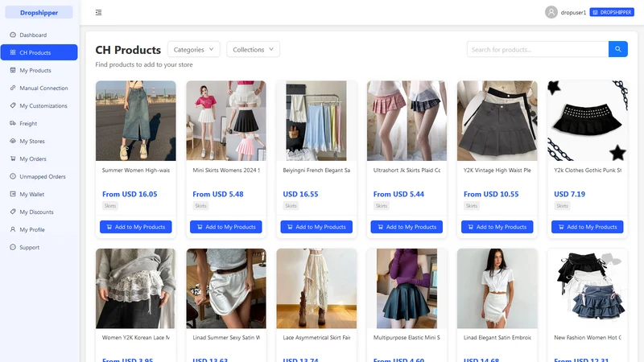Click the My Stores icon
Viewport: 644px width, 362px height.
[x=13, y=141]
